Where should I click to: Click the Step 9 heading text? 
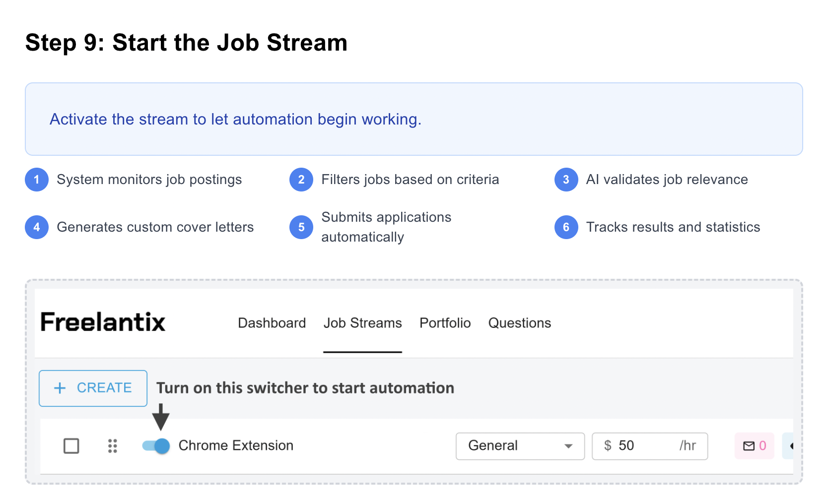[x=186, y=43]
